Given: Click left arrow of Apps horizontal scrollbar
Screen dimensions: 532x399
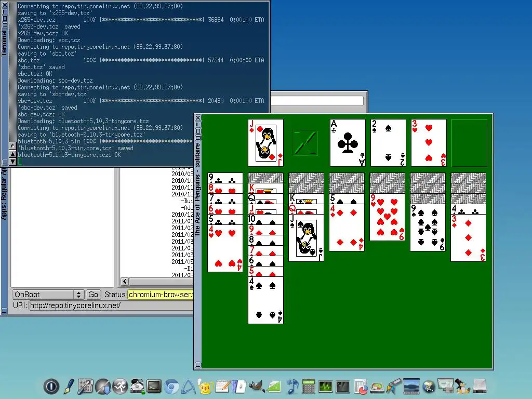Looking at the screenshot, I should pos(125,281).
